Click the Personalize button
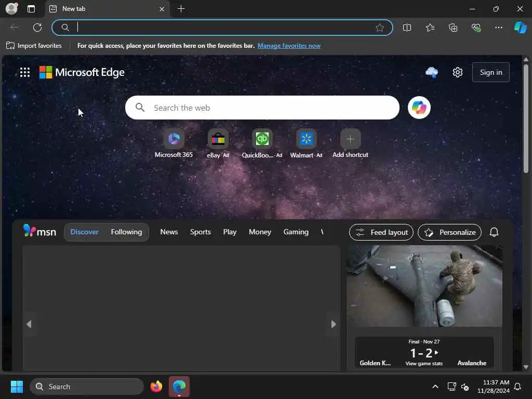 (x=449, y=232)
